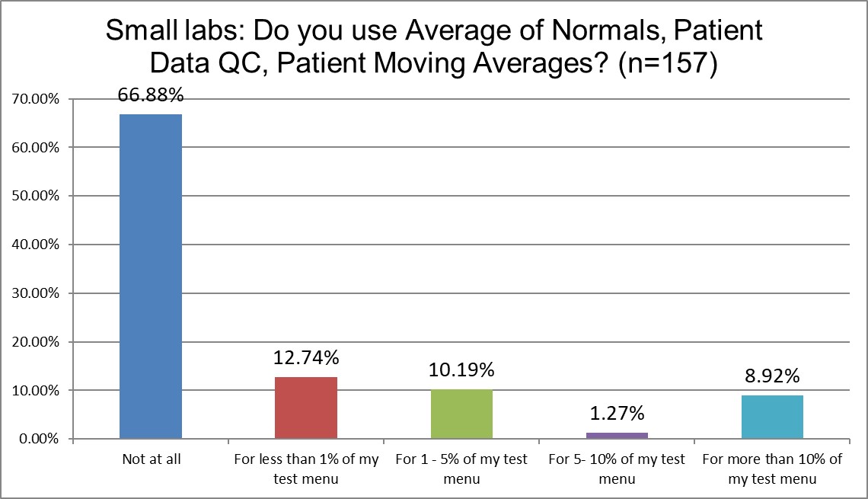
Task: Click 'For 5- 10% of my test menu' label
Action: point(617,469)
